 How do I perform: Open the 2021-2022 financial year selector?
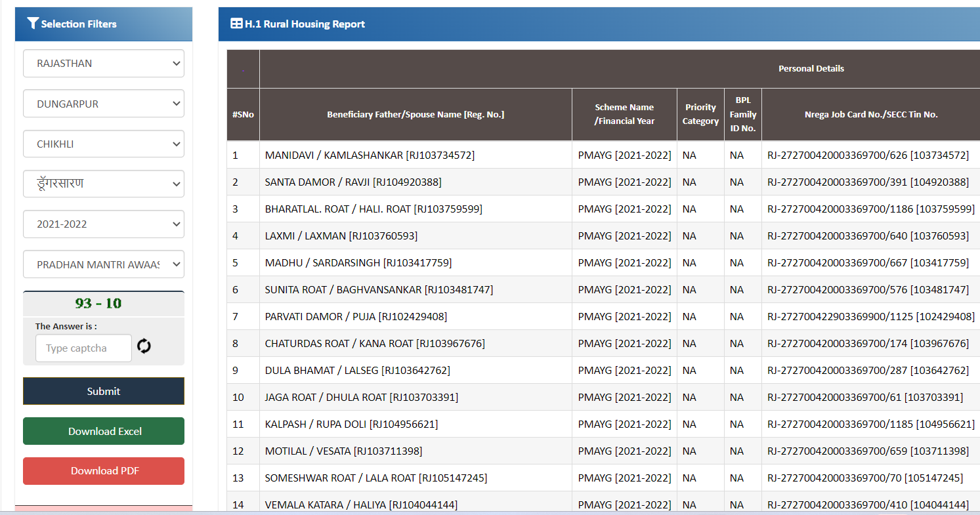pyautogui.click(x=103, y=224)
